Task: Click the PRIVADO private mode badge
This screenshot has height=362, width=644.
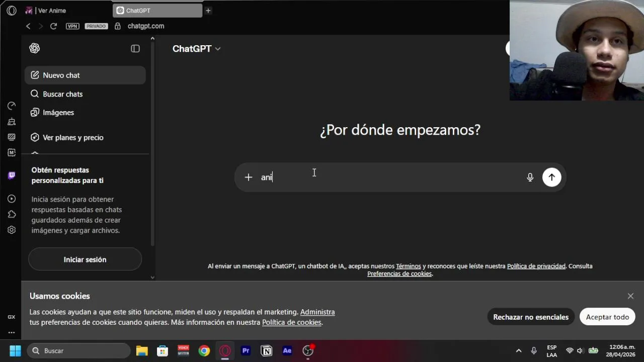Action: tap(96, 26)
